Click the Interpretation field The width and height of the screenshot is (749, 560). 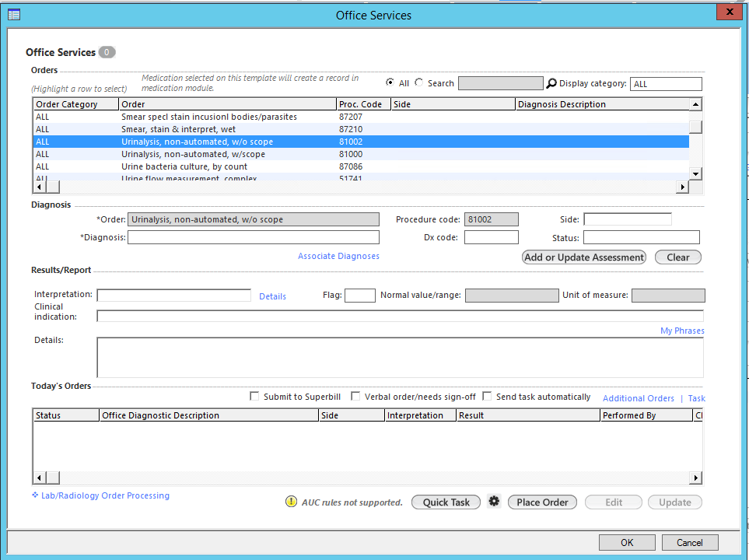coord(174,296)
